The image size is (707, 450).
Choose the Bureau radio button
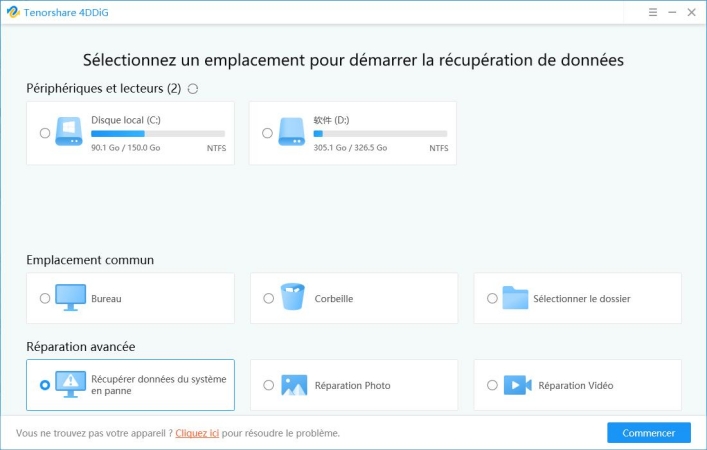tap(45, 298)
